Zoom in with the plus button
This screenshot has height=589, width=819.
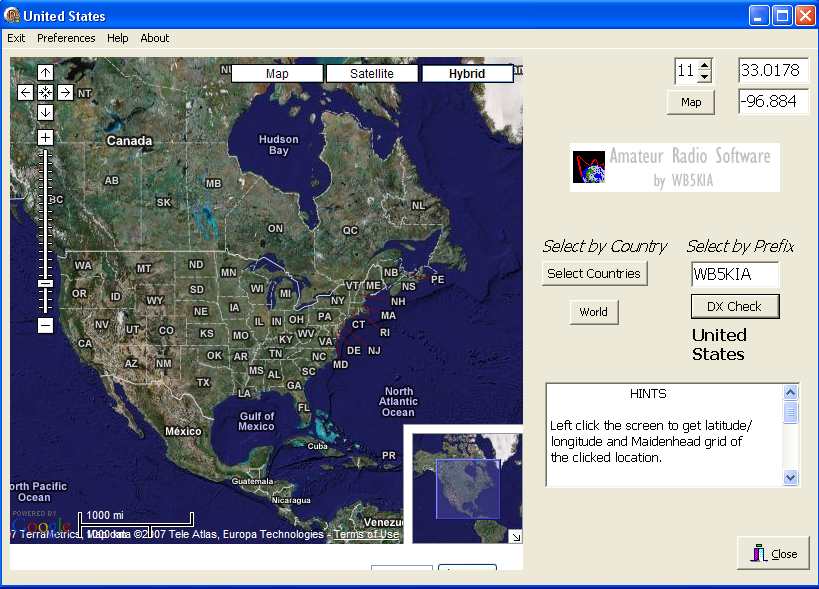[45, 137]
